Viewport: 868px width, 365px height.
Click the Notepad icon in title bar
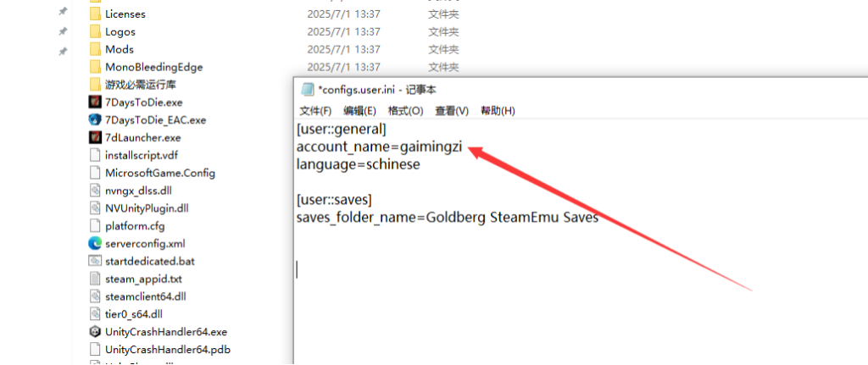(x=307, y=90)
